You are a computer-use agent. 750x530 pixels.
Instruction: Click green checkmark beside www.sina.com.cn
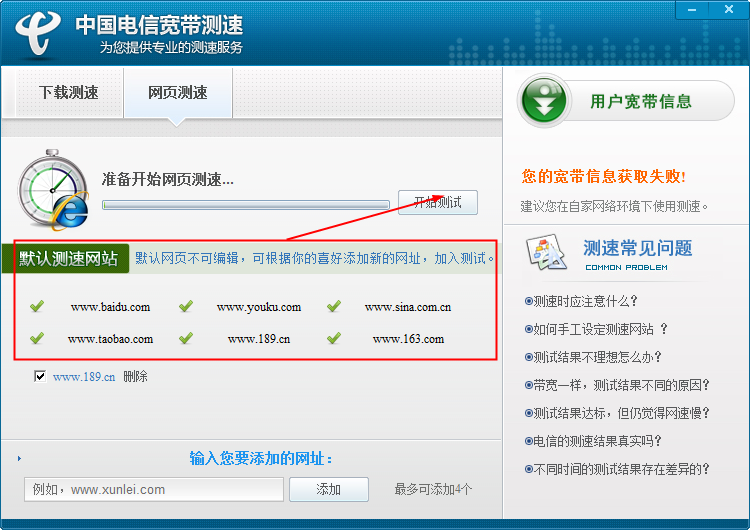(334, 306)
